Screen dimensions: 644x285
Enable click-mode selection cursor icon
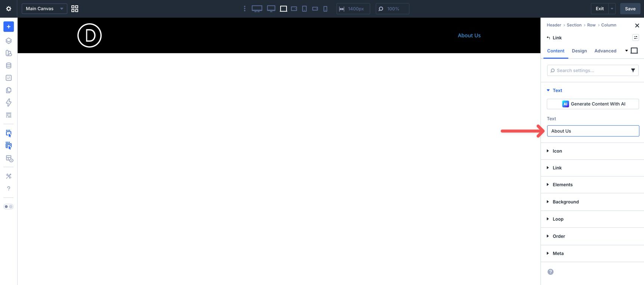pos(9,134)
